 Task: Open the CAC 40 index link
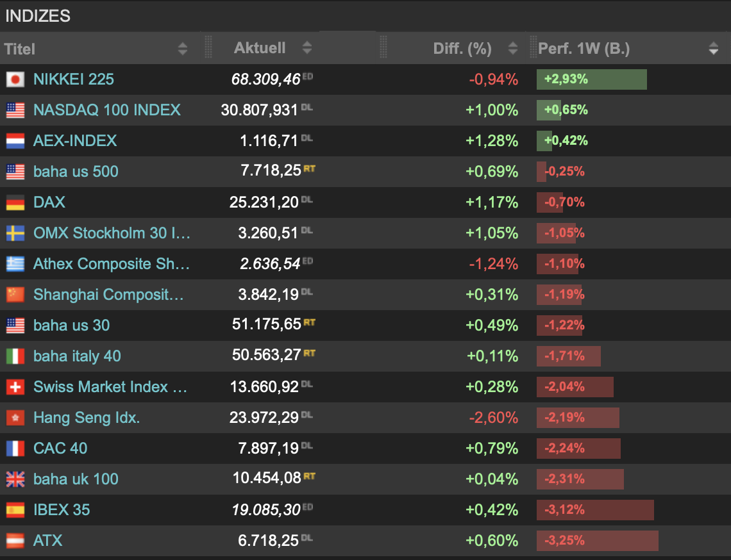point(61,448)
